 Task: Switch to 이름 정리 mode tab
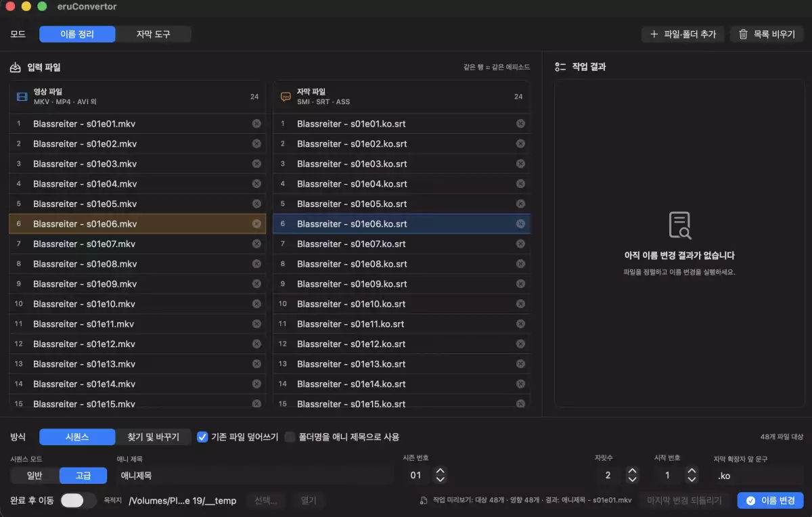tap(77, 35)
